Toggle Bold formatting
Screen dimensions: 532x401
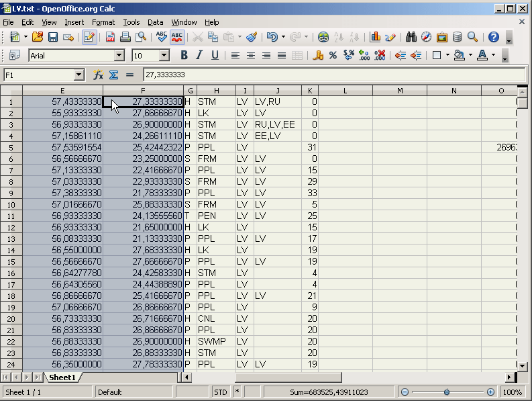coord(184,55)
